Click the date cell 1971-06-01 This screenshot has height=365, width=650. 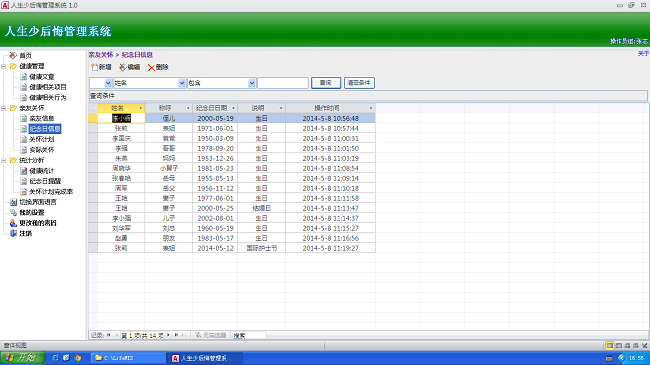pyautogui.click(x=215, y=129)
